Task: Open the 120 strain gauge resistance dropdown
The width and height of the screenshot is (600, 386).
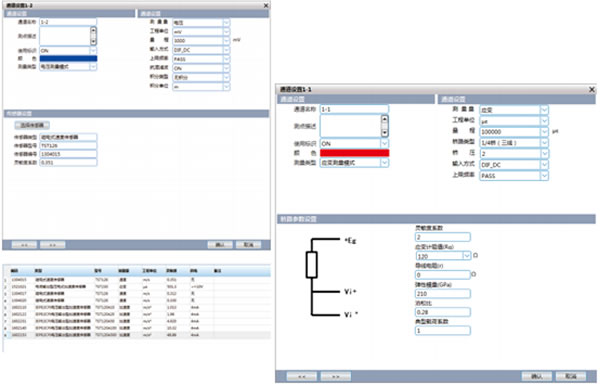Action: [466, 256]
